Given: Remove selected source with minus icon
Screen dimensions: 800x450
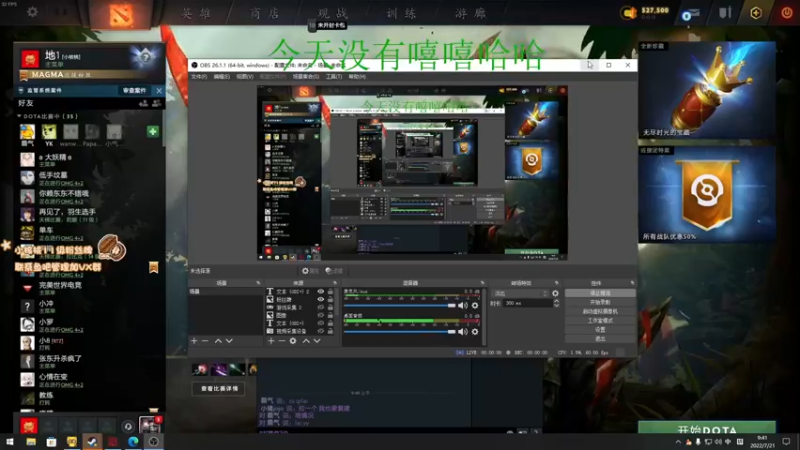Looking at the screenshot, I should [282, 341].
